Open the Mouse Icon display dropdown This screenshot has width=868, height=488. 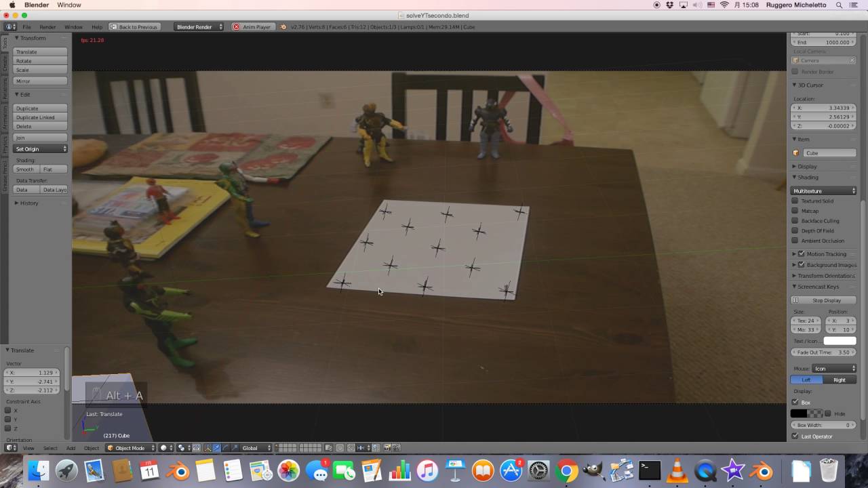tap(834, 369)
